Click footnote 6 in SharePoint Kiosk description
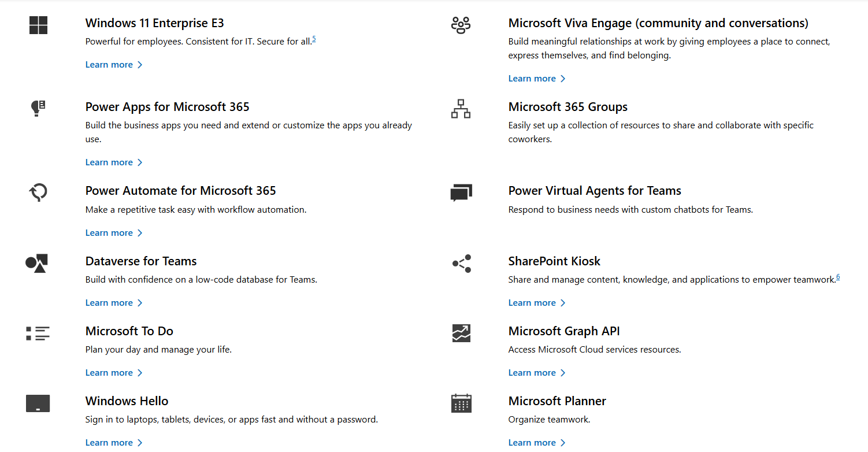 coord(838,276)
